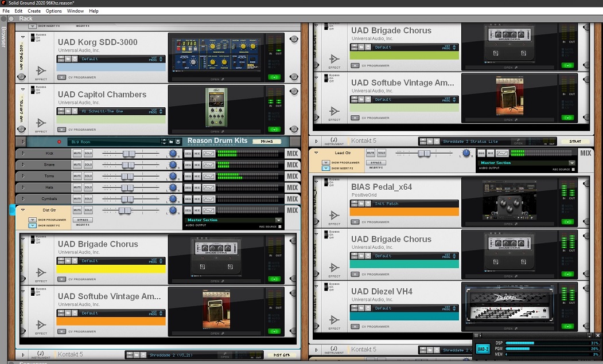Open Lead Gtr audio output dropdown
The height and width of the screenshot is (364, 603).
572,163
